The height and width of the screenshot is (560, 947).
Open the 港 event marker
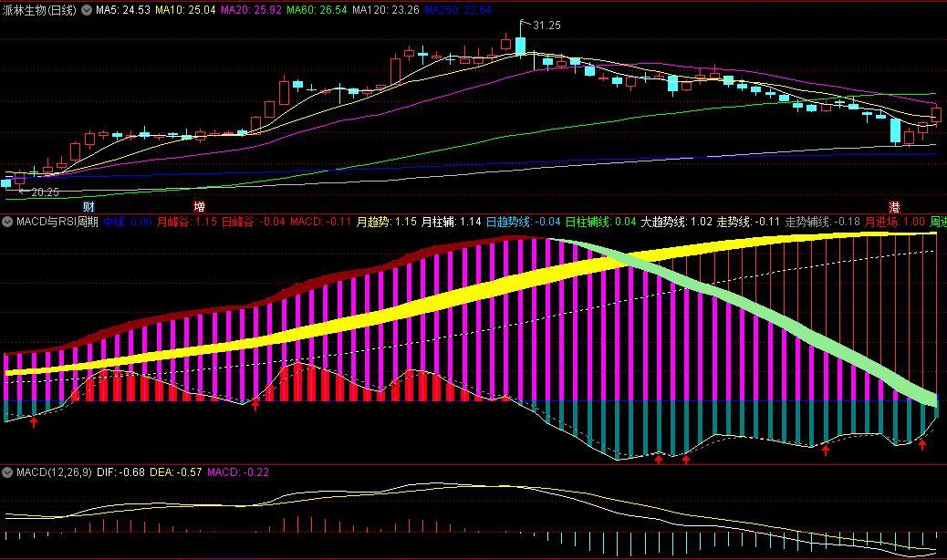894,207
